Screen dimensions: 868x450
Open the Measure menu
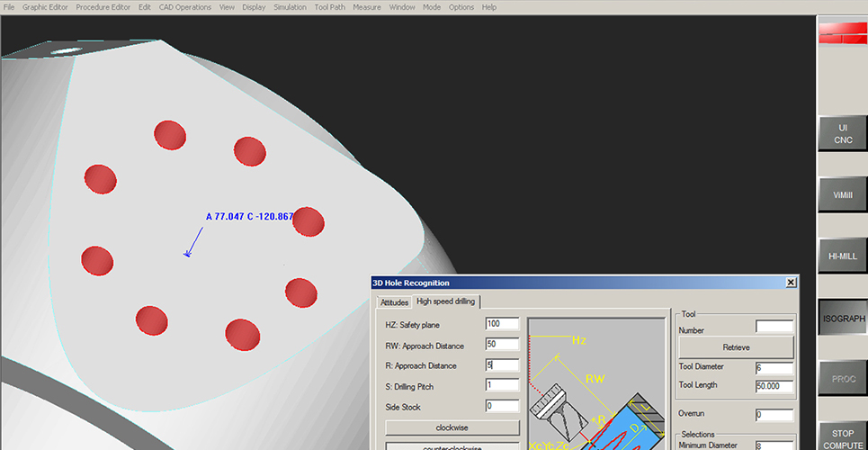pos(367,7)
